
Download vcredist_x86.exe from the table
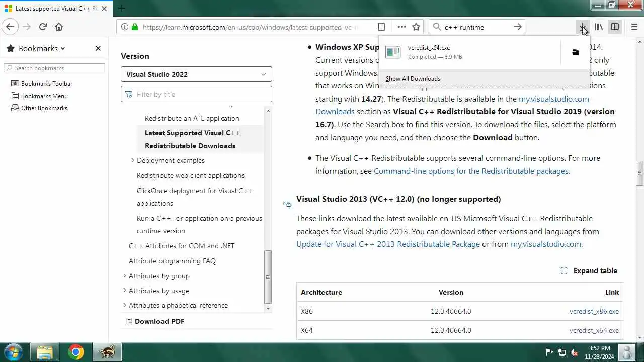(x=594, y=311)
